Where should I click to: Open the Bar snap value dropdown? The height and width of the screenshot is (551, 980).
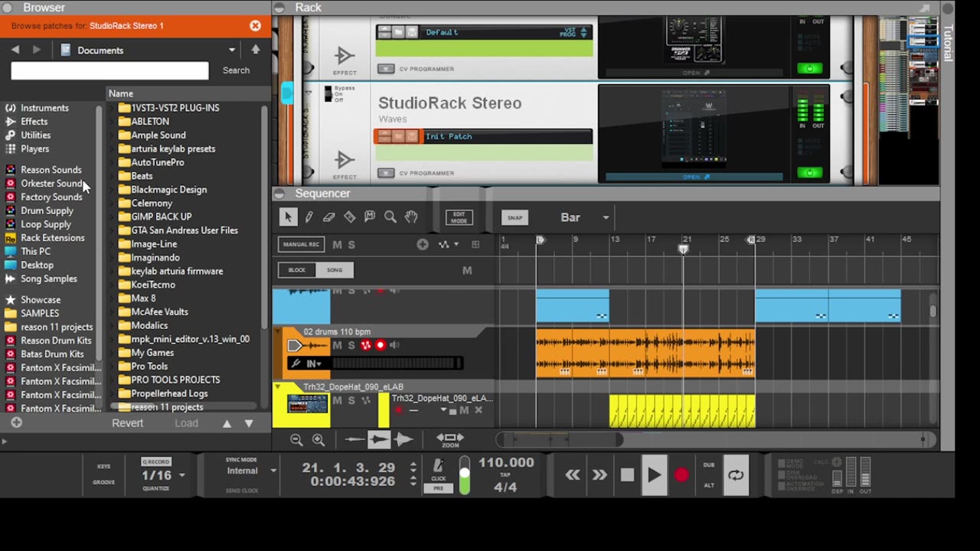coord(606,217)
